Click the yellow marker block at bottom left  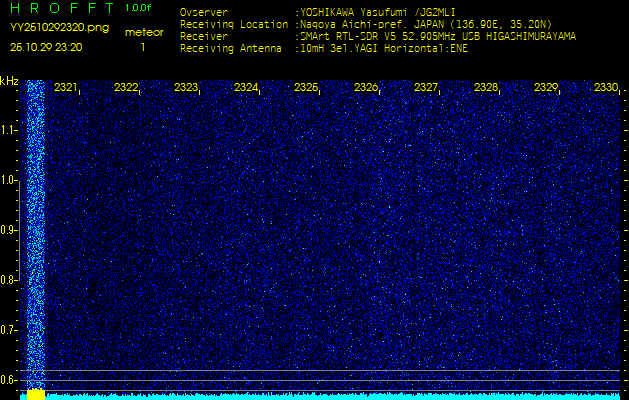tap(36, 394)
